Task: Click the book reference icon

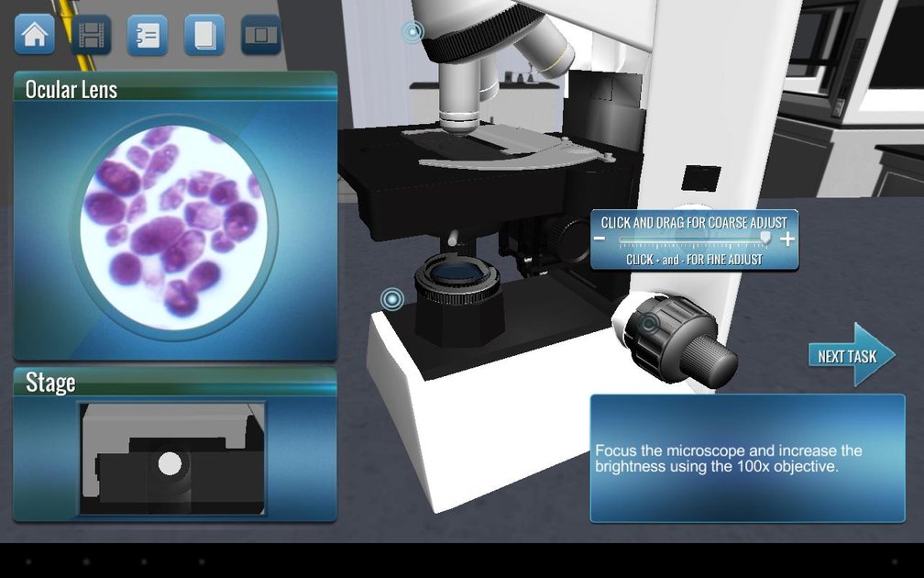Action: point(203,33)
